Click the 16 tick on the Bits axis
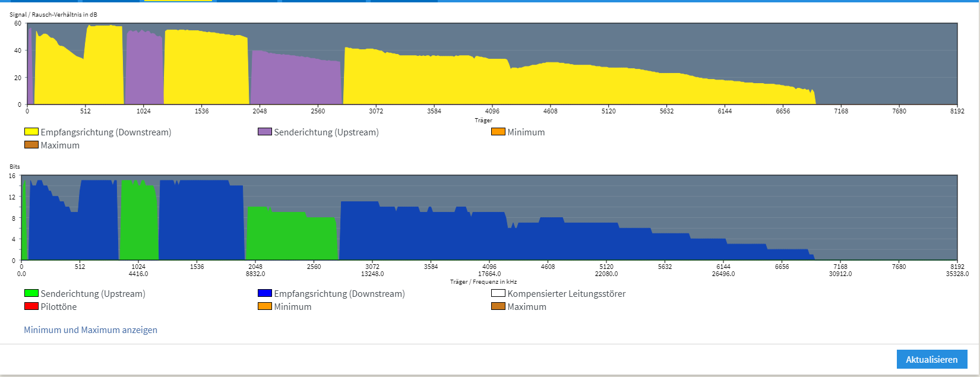 (12, 176)
